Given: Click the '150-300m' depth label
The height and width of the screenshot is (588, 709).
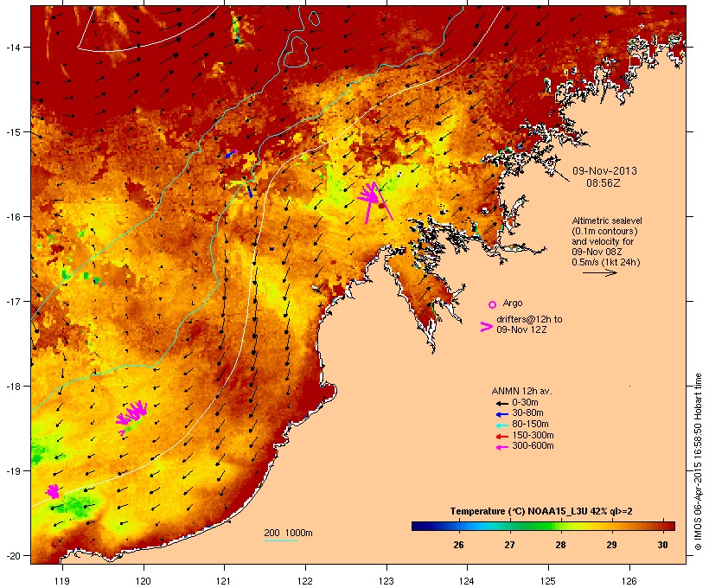Looking at the screenshot, I should point(533,435).
